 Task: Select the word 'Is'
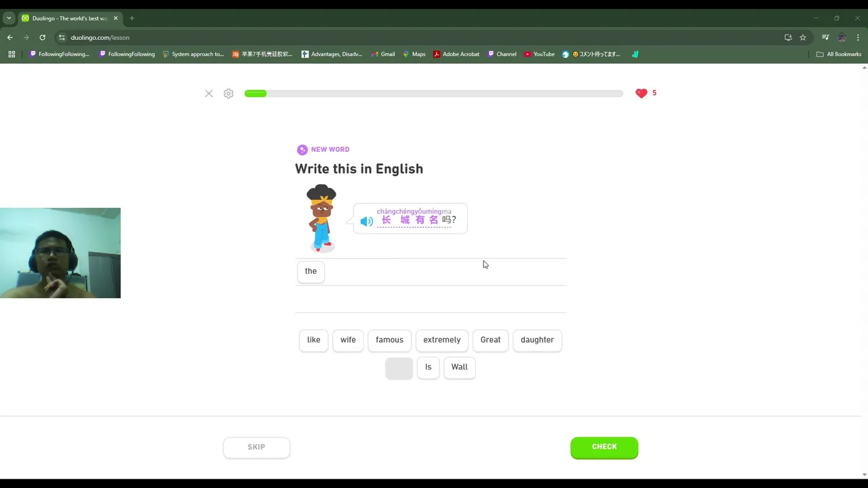coord(428,367)
